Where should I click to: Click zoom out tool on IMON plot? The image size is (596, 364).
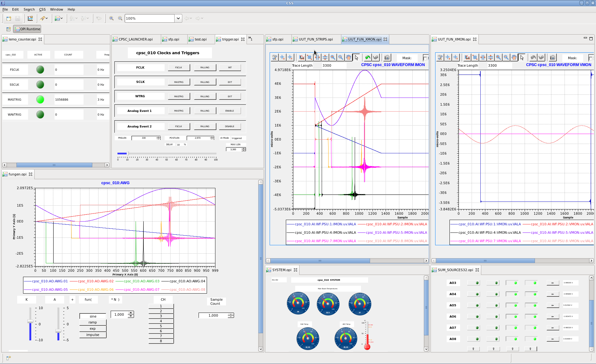[x=340, y=57]
